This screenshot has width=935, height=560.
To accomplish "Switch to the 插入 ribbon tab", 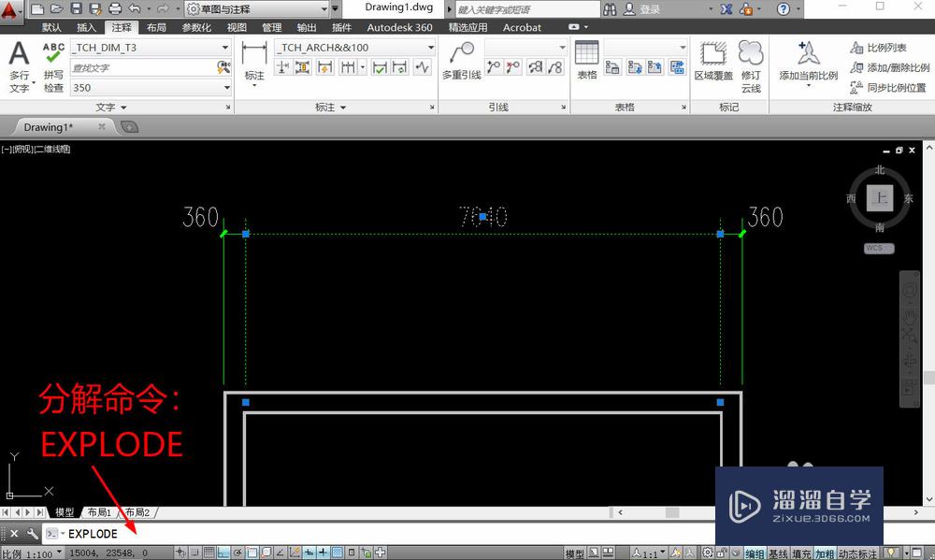I will (x=86, y=27).
